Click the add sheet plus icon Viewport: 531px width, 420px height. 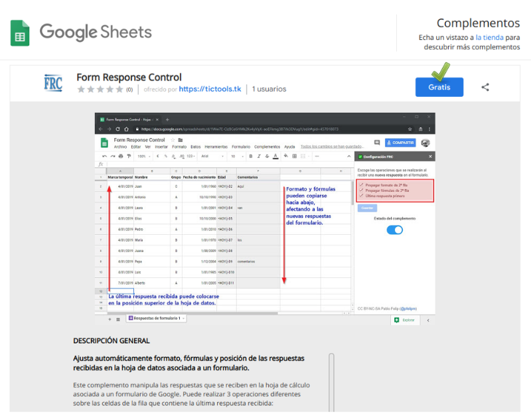110,319
